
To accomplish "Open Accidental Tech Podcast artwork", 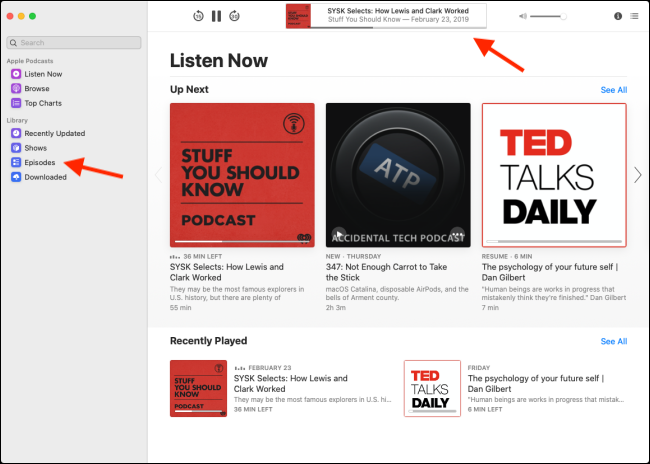I will pyautogui.click(x=398, y=175).
